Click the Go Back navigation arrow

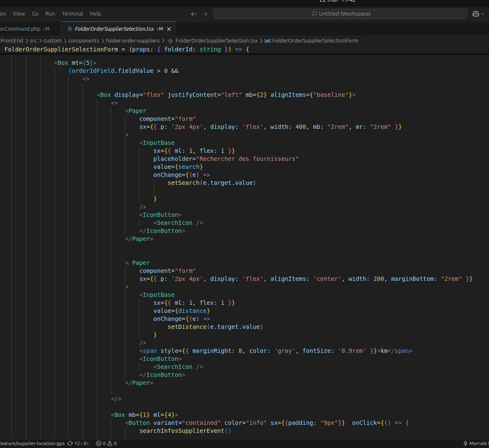194,14
